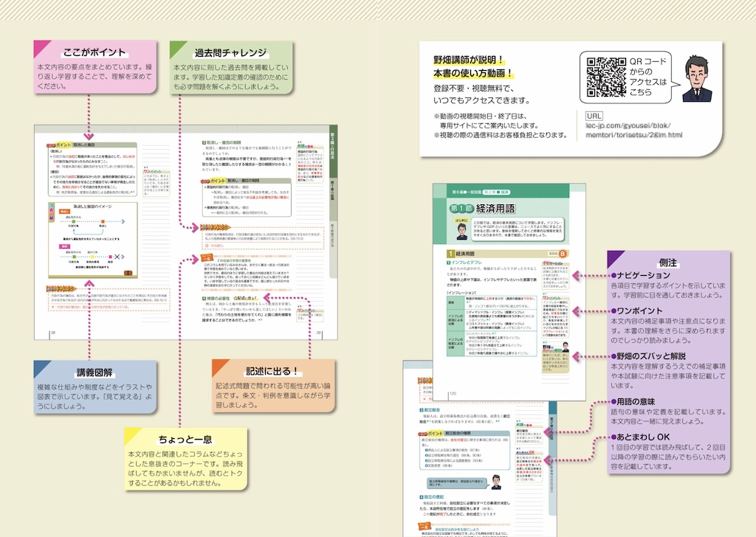Open the lec-jp.com/gyousei URL link

(633, 130)
